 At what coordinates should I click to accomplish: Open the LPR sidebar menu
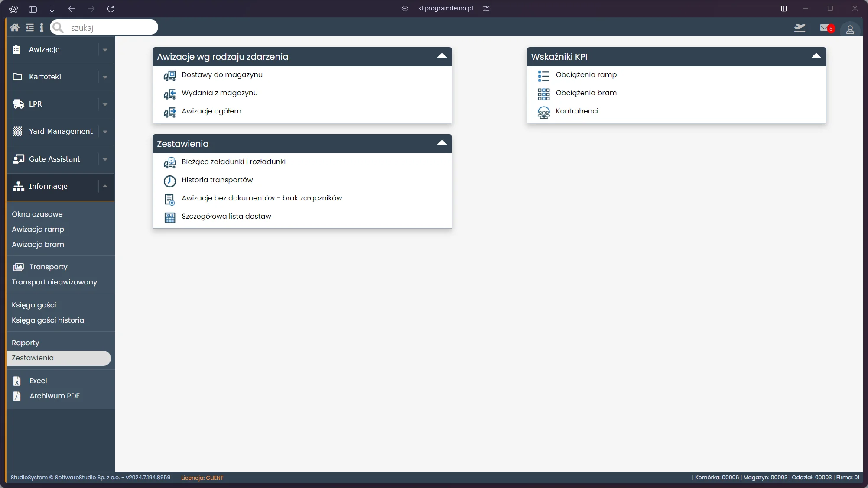60,104
